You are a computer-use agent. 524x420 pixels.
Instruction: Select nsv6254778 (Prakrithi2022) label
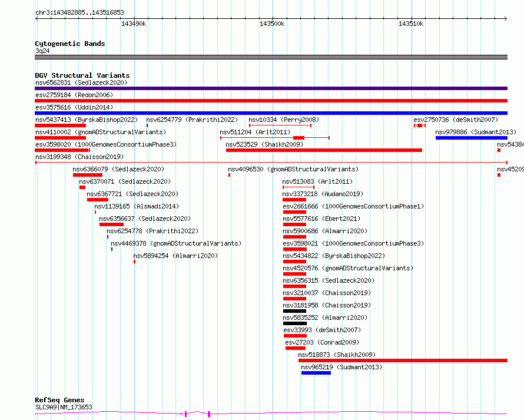point(152,231)
